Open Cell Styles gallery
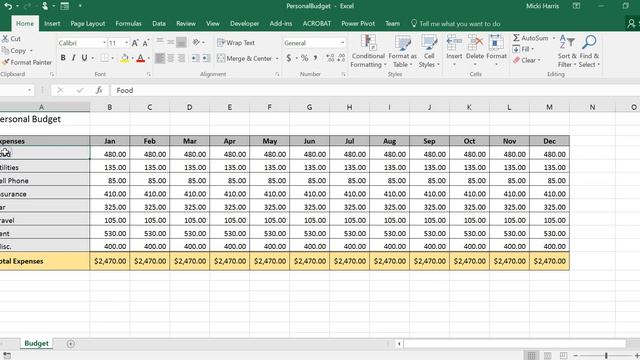The width and height of the screenshot is (640, 360). pyautogui.click(x=429, y=51)
